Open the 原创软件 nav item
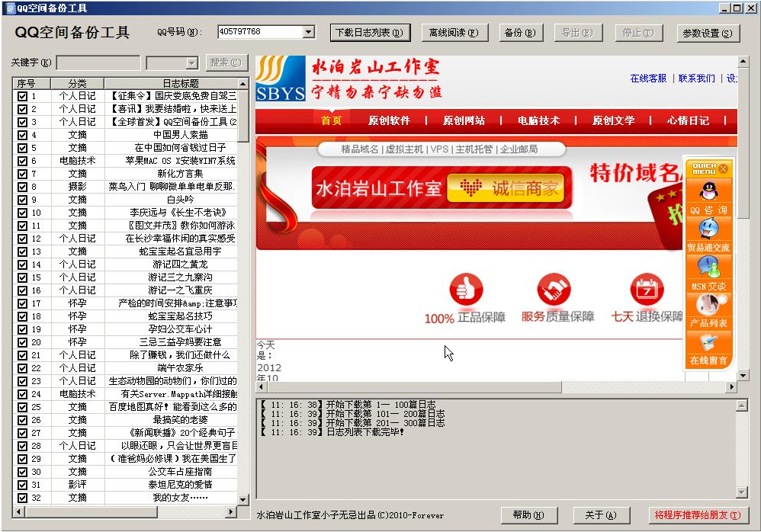 389,120
